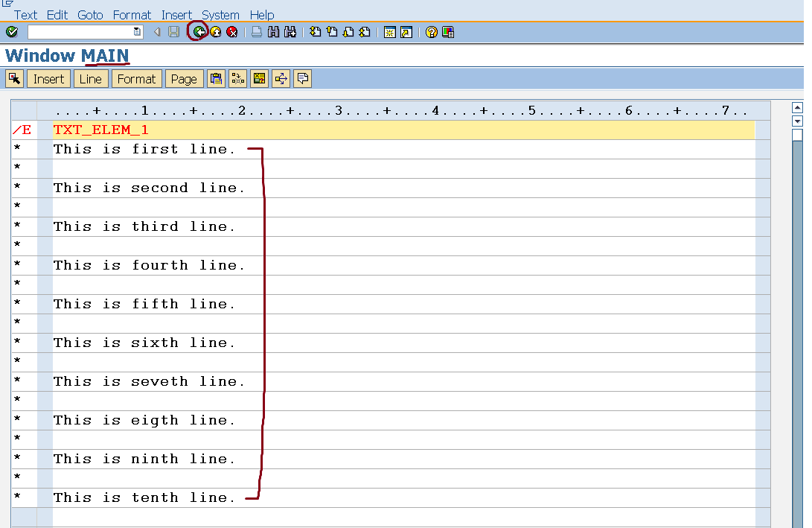Open the Goto menu
Image resolution: width=812 pixels, height=528 pixels.
pos(90,15)
